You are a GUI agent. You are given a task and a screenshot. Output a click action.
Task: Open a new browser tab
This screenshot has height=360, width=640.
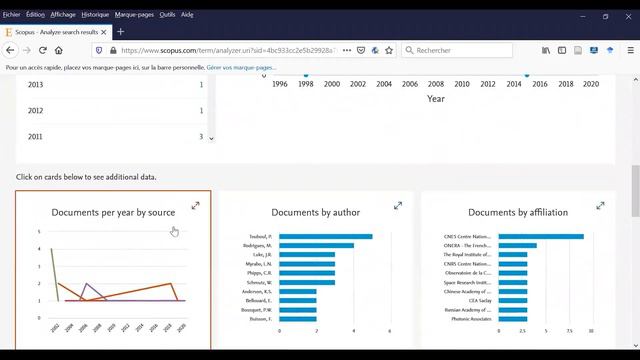coord(120,32)
